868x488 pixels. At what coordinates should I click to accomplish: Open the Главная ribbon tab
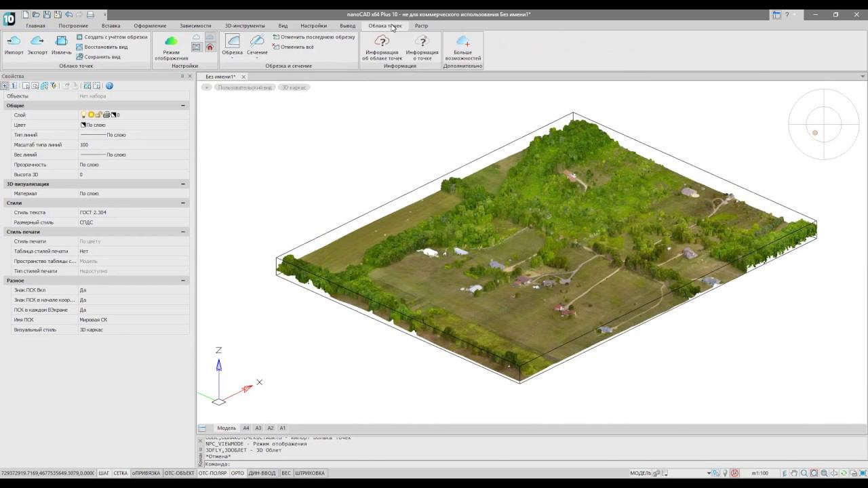point(35,26)
